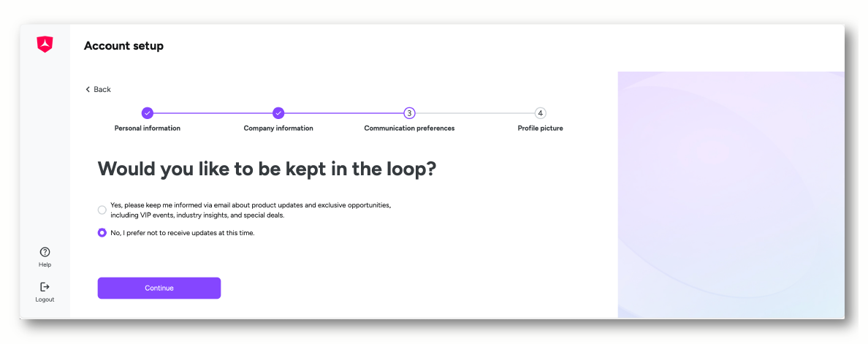Choose 'No, I prefer not to receive updates' text
Viewport: 868px width, 344px height.
tap(182, 233)
